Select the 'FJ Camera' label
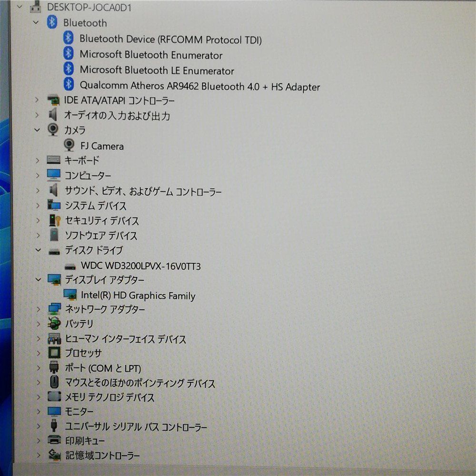 coord(102,146)
